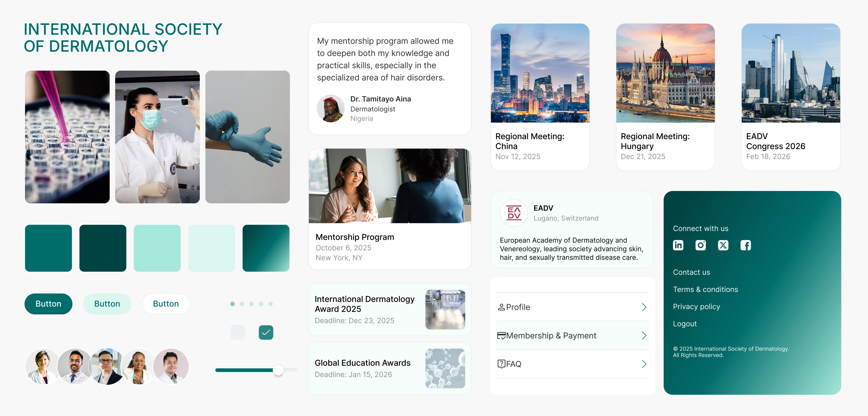This screenshot has height=416, width=868.
Task: Click the Membership & Payment card icon
Action: coord(501,336)
